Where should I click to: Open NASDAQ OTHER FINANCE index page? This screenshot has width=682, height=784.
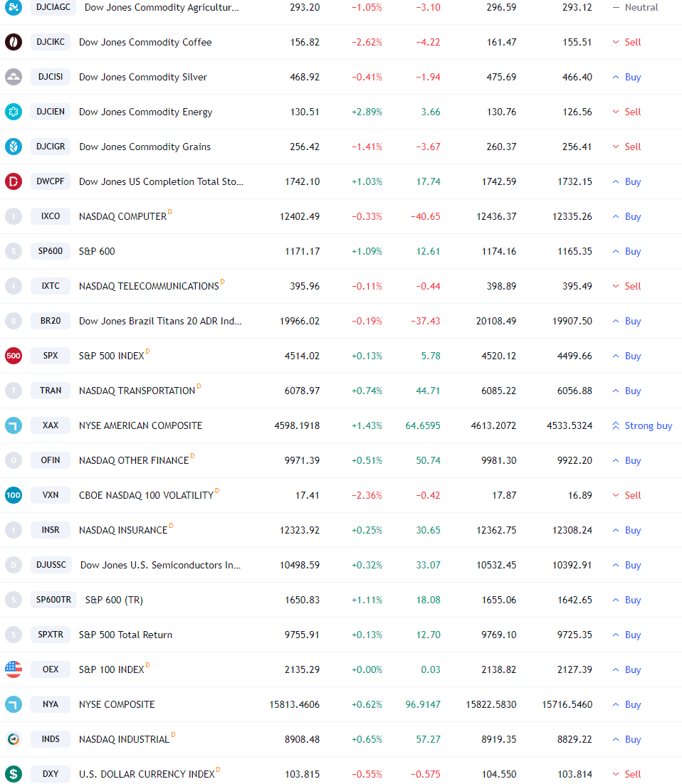(x=134, y=460)
